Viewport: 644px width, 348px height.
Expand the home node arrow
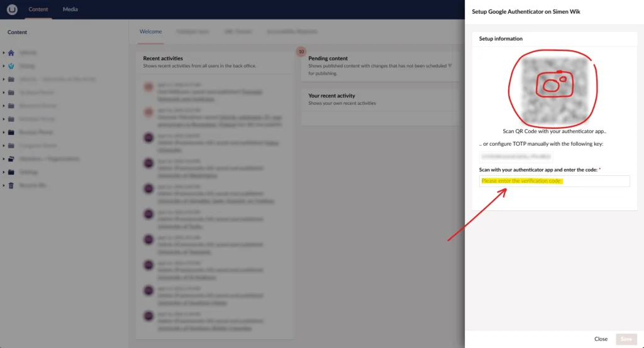[x=4, y=53]
